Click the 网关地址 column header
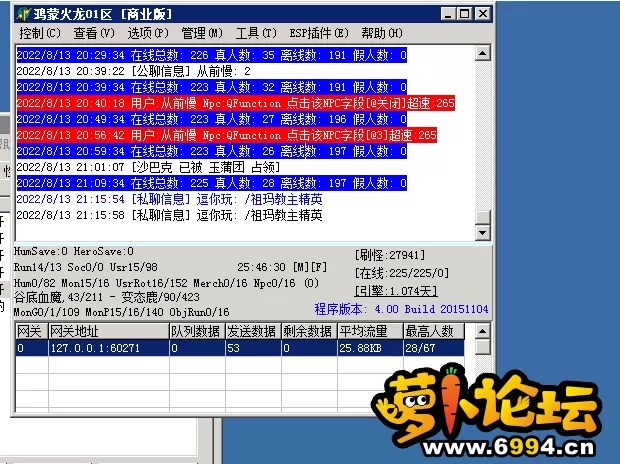The image size is (620, 464). click(x=109, y=331)
